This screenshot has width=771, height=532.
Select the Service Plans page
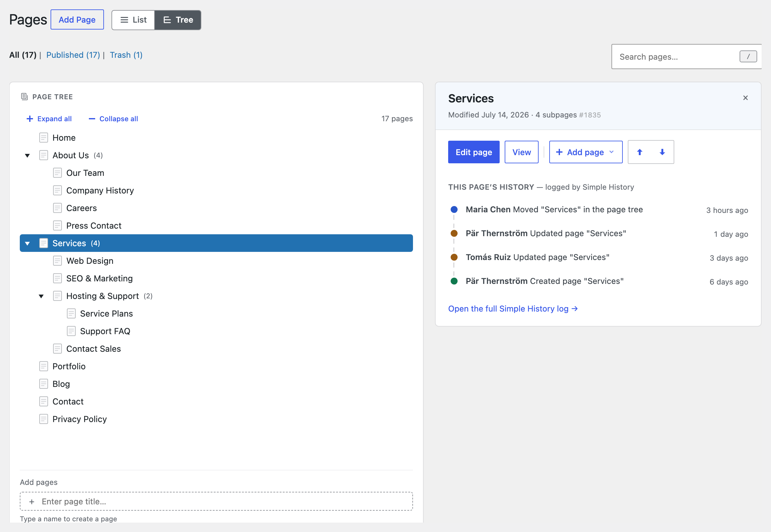(x=216, y=314)
